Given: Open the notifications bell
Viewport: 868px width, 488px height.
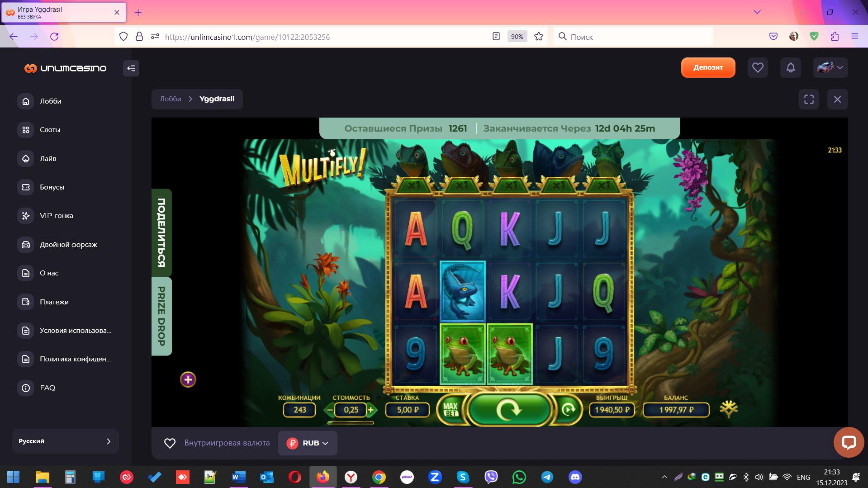Looking at the screenshot, I should (x=790, y=68).
